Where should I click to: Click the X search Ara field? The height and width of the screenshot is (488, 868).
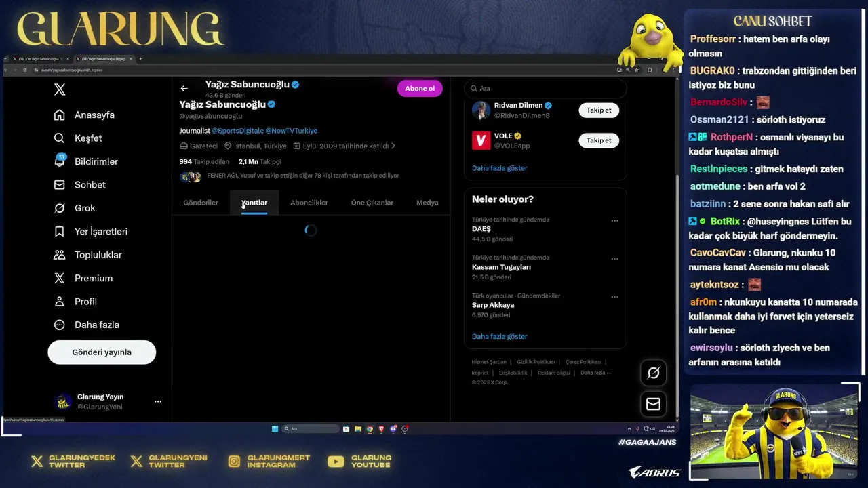[545, 89]
